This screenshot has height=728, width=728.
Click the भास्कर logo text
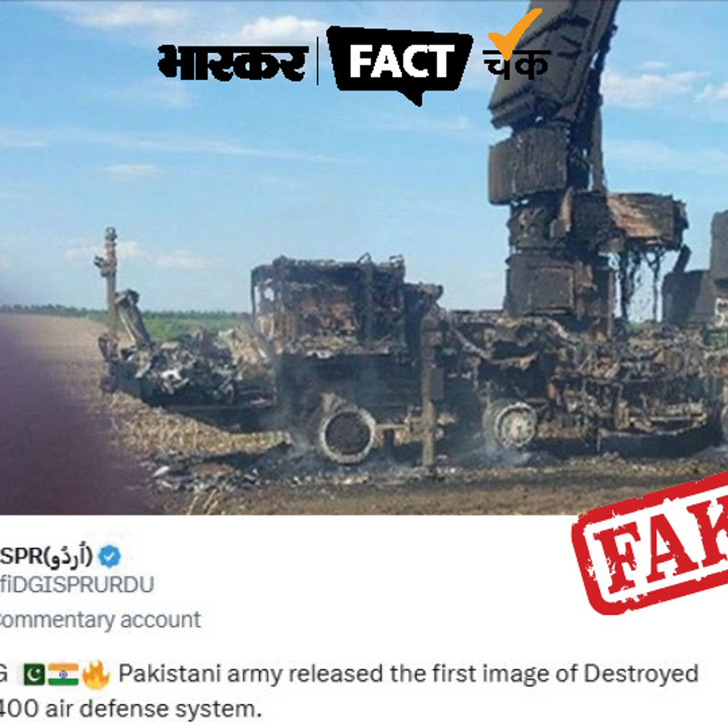[234, 63]
